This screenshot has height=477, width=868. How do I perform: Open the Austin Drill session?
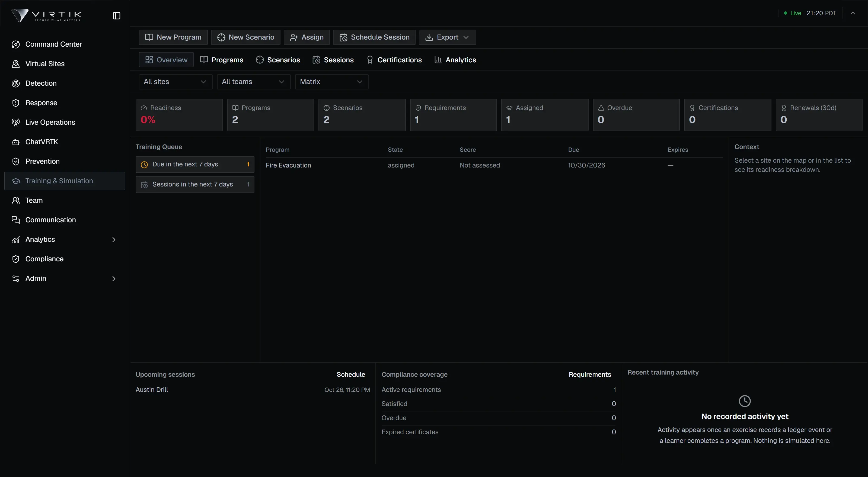pos(253,390)
